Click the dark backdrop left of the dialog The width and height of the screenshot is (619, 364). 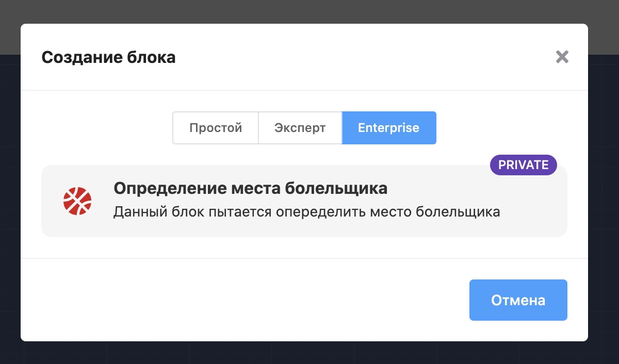coord(10,206)
